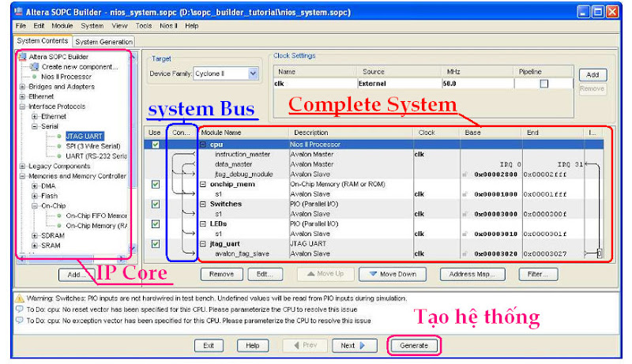632x364 pixels.
Task: Open the File menu
Action: point(21,26)
